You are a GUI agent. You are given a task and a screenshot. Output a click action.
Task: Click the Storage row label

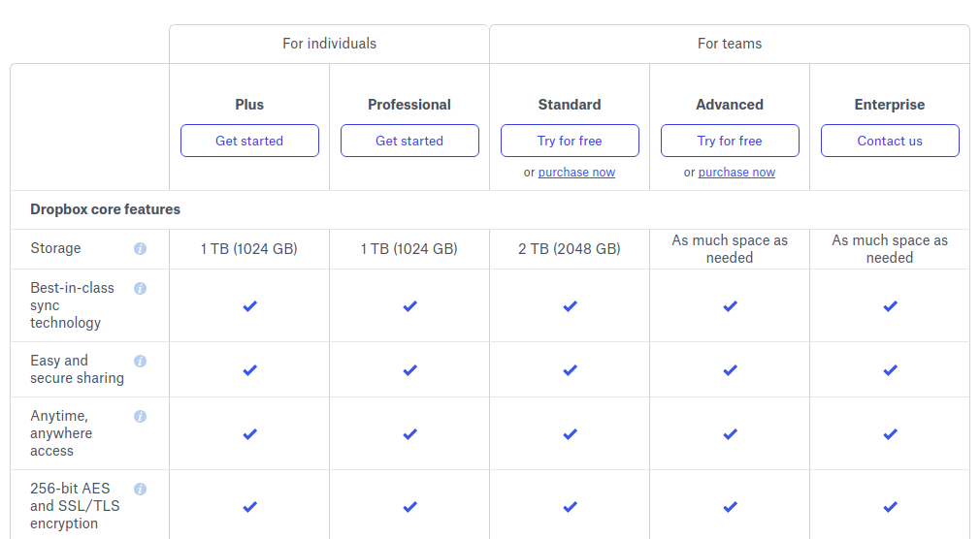[55, 248]
